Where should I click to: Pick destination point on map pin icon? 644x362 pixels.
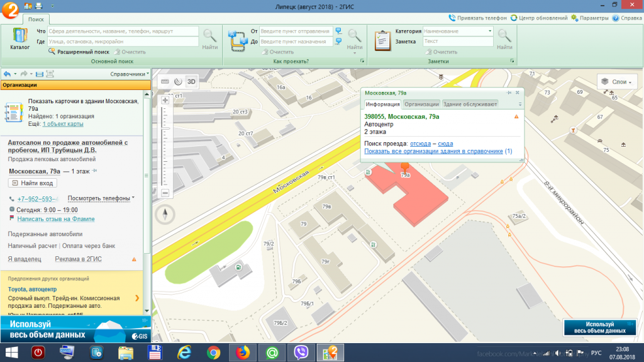click(x=338, y=41)
